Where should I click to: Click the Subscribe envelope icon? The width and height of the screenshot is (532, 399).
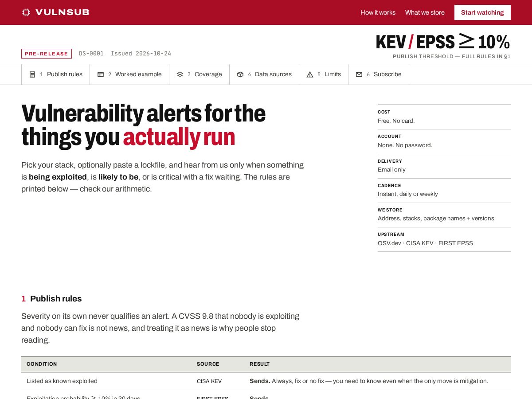click(x=359, y=74)
